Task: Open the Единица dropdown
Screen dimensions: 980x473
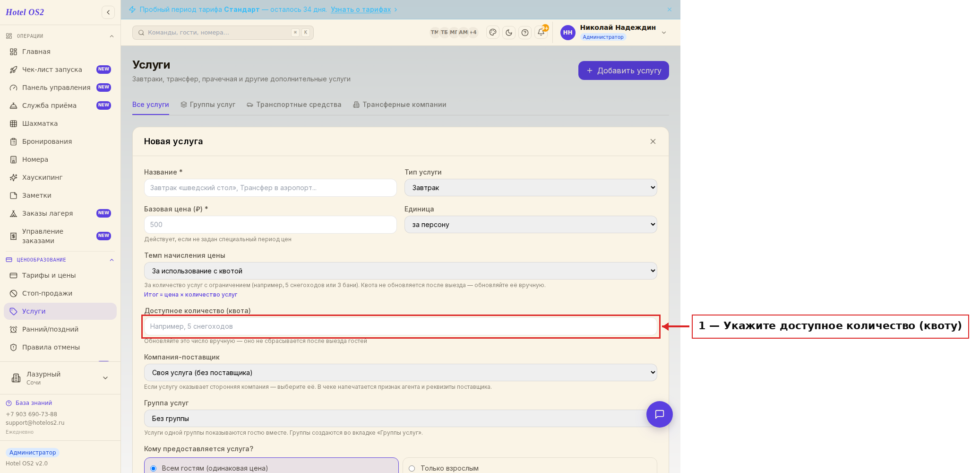Action: click(x=531, y=225)
